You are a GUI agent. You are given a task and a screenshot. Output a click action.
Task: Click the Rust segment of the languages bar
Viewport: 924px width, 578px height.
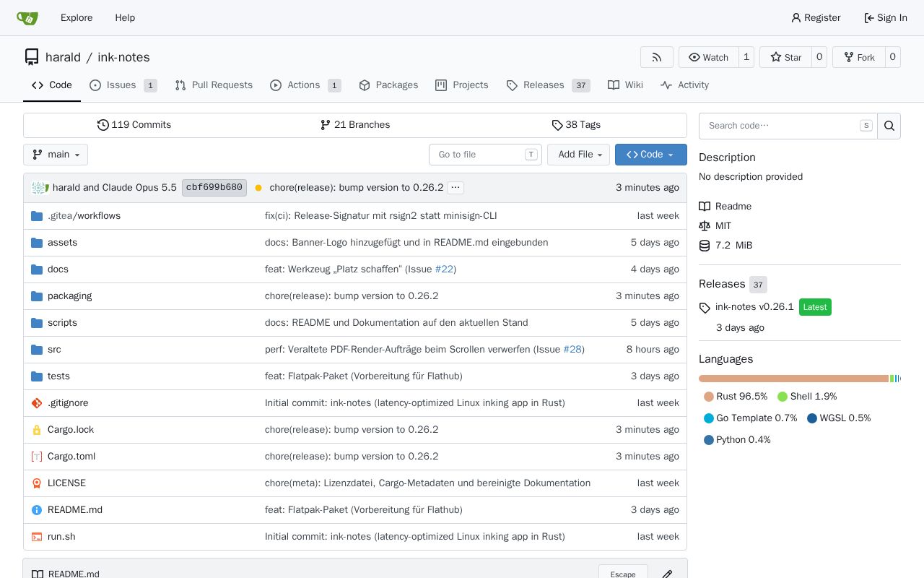tap(793, 379)
